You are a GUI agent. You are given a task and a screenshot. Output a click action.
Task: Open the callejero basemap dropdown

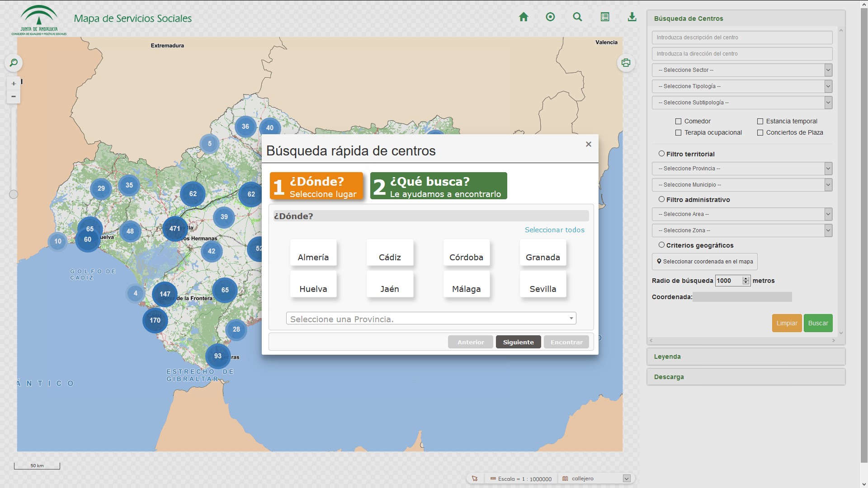click(626, 479)
